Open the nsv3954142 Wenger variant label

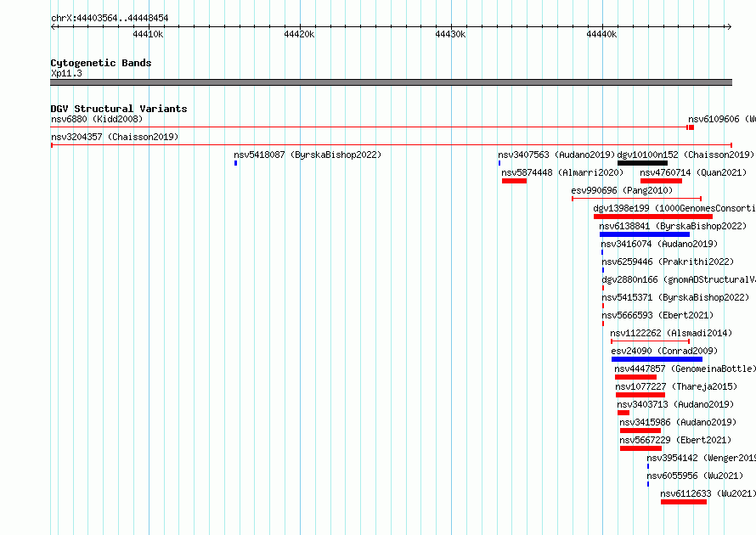[x=702, y=458]
